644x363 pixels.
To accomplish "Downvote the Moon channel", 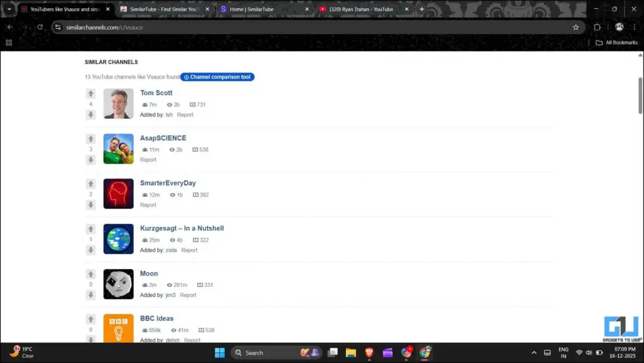I will click(x=91, y=295).
